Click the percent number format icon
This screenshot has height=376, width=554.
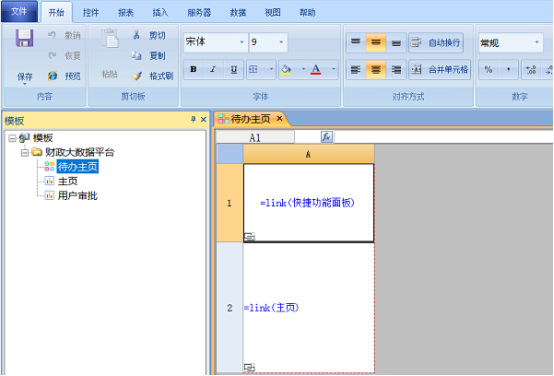click(488, 70)
